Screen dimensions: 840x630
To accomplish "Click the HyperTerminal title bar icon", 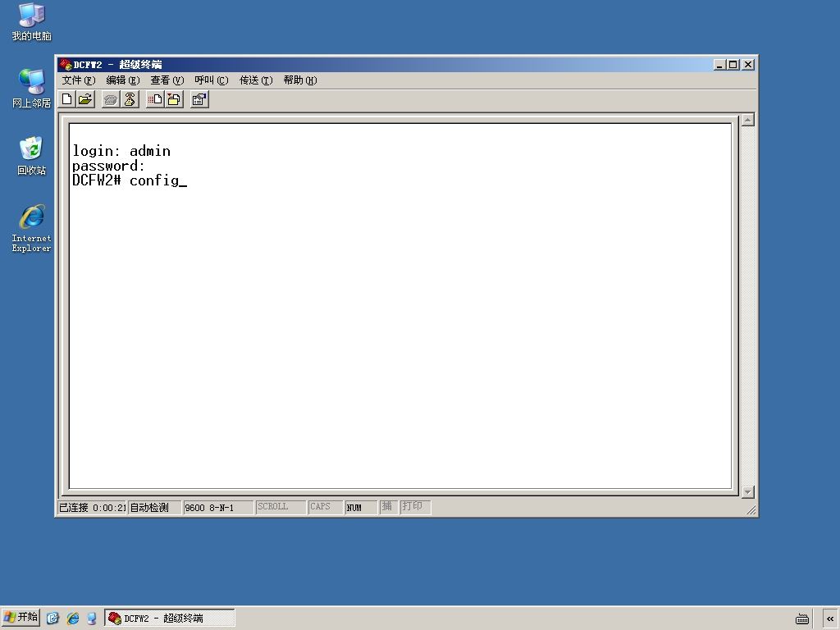I will [66, 65].
